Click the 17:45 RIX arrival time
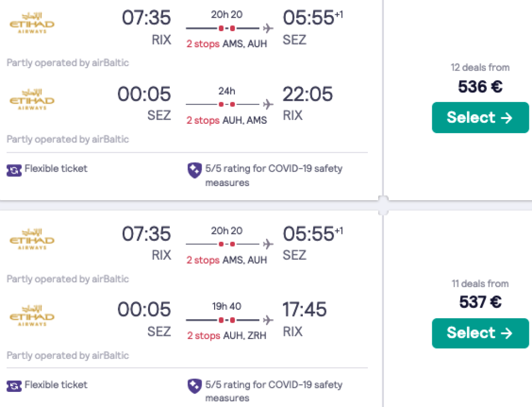The height and width of the screenshot is (407, 532). (x=304, y=310)
